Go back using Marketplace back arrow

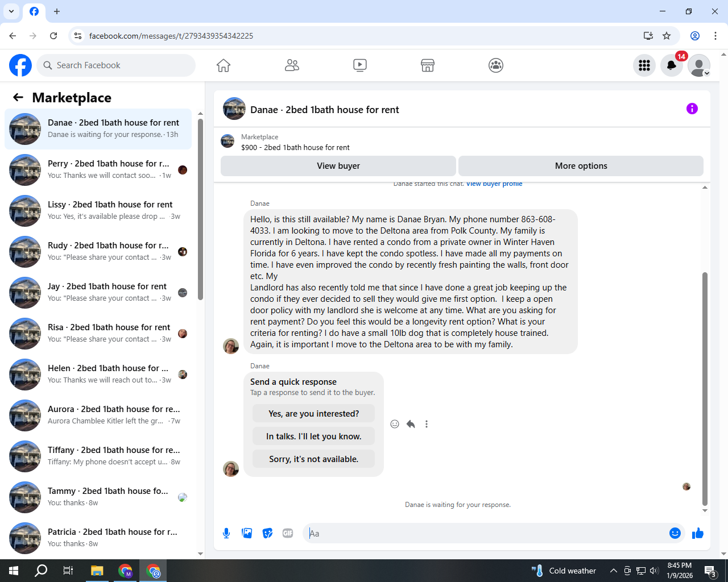pos(18,97)
